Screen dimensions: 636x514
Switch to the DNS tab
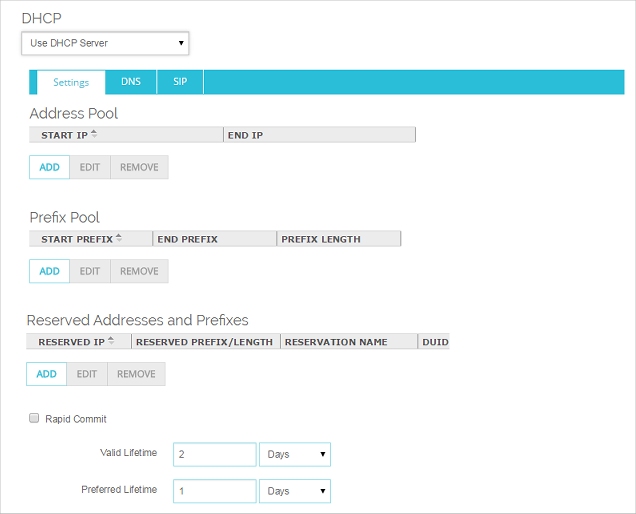pyautogui.click(x=131, y=82)
